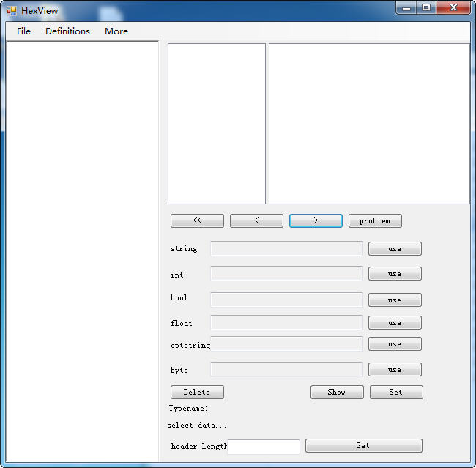Click the narrow list box above navigation buttons

[x=217, y=124]
